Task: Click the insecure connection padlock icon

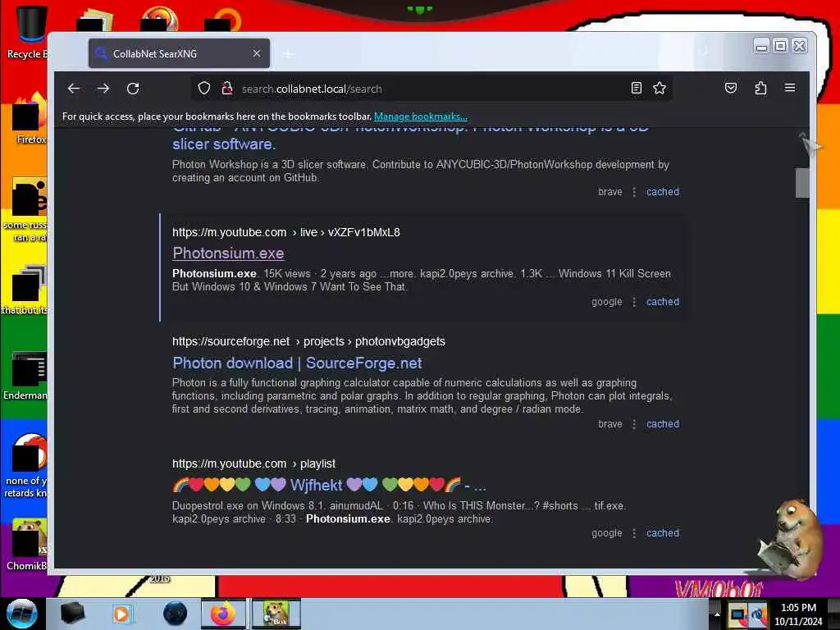Action: (x=227, y=88)
